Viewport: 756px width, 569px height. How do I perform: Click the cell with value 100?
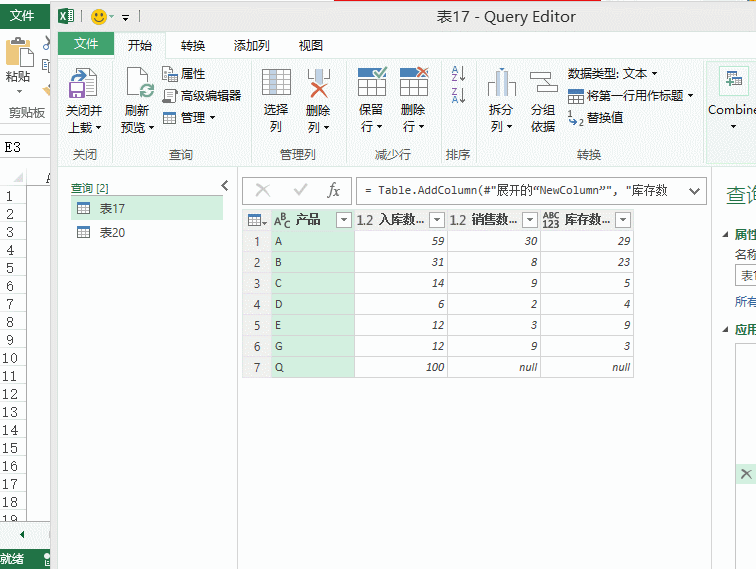401,367
